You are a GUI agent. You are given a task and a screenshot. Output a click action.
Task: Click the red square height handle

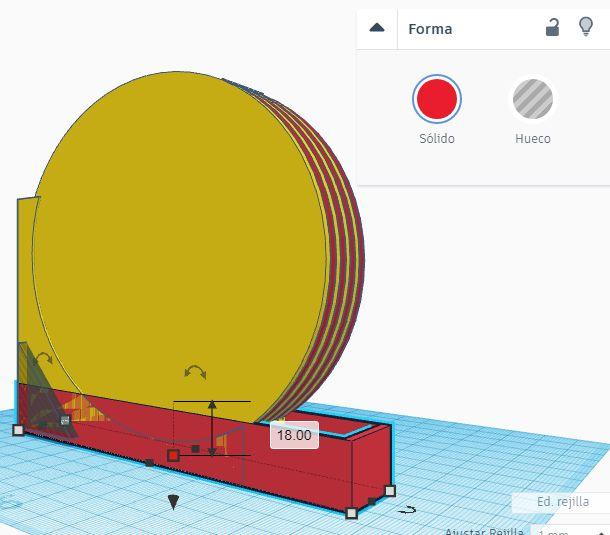[173, 455]
